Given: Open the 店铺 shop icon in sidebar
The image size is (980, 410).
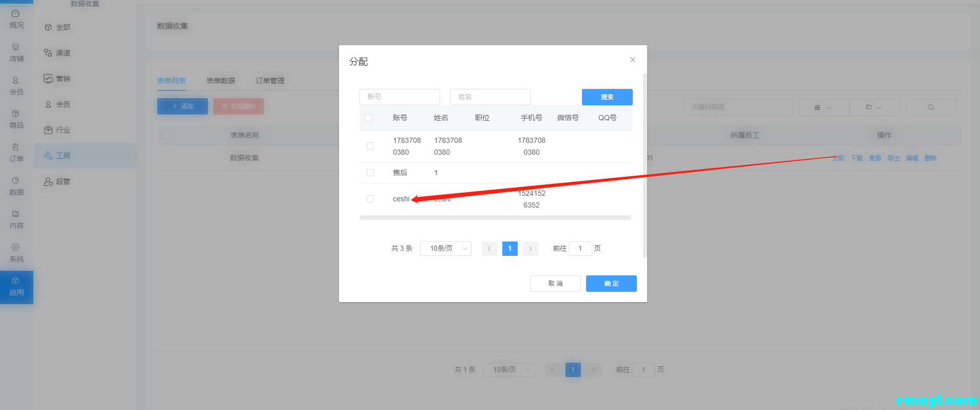Looking at the screenshot, I should (x=15, y=47).
